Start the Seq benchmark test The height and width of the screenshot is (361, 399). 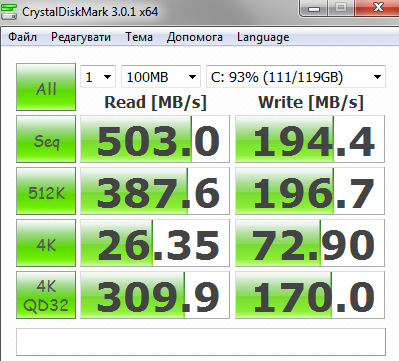(x=46, y=139)
